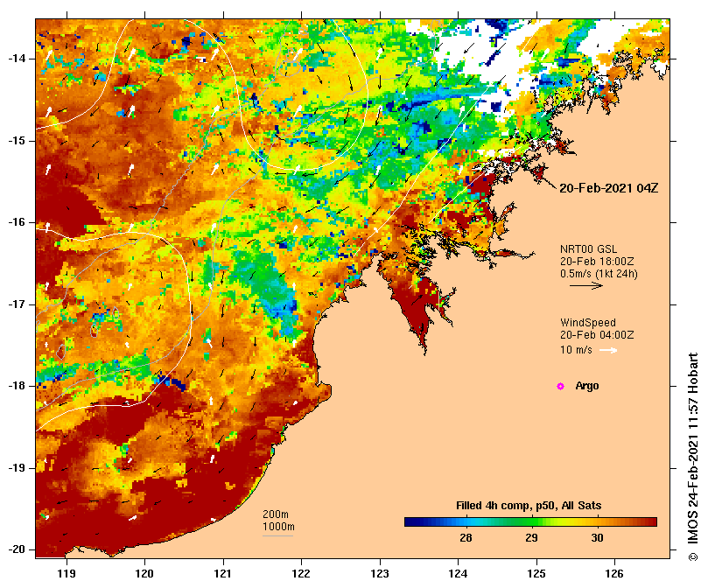Click the colorbar value '28'

coord(466,538)
